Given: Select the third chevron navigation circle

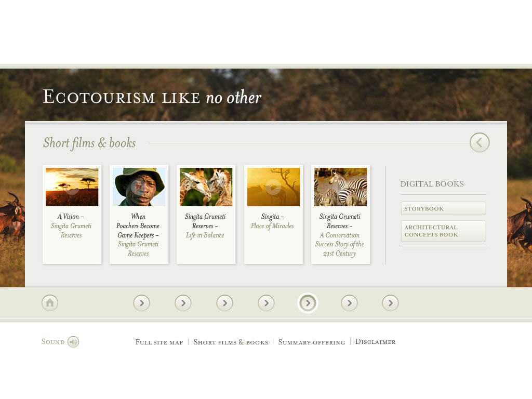Looking at the screenshot, I should point(224,303).
